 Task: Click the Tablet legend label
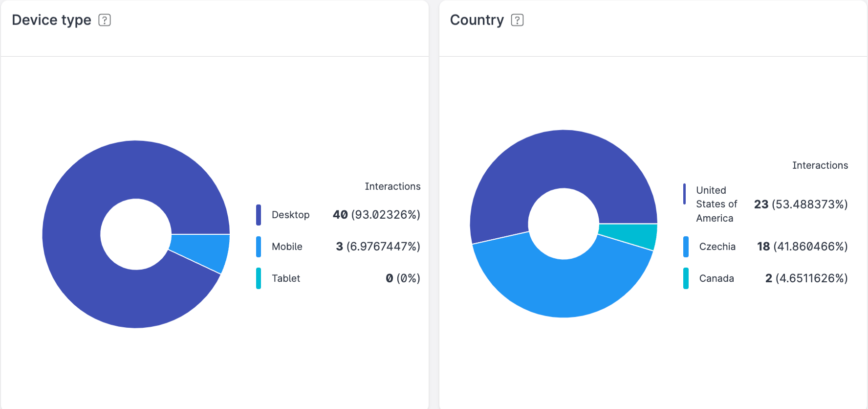point(285,278)
